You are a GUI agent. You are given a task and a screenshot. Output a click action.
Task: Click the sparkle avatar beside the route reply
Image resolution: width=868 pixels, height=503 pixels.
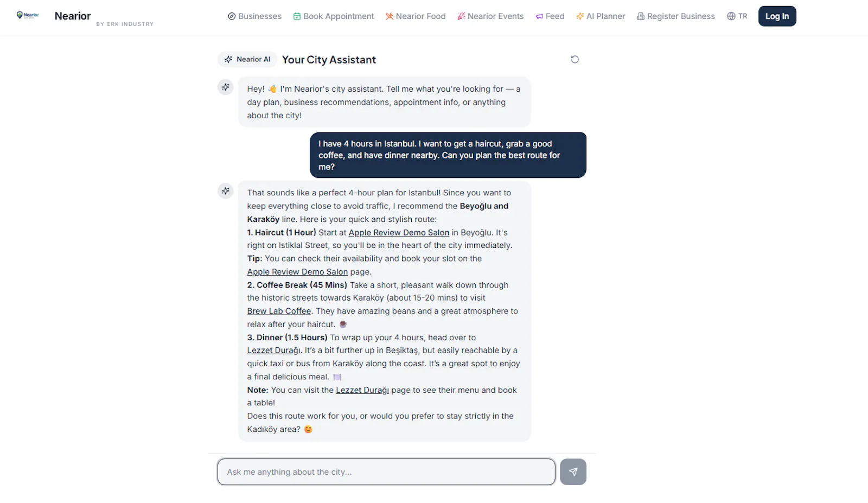tap(225, 191)
